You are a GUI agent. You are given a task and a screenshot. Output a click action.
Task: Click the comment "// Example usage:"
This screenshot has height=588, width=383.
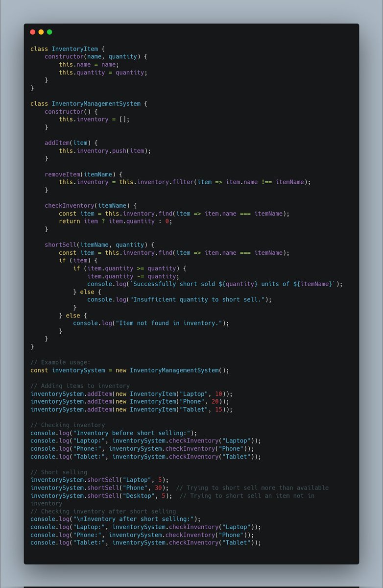pyautogui.click(x=60, y=363)
